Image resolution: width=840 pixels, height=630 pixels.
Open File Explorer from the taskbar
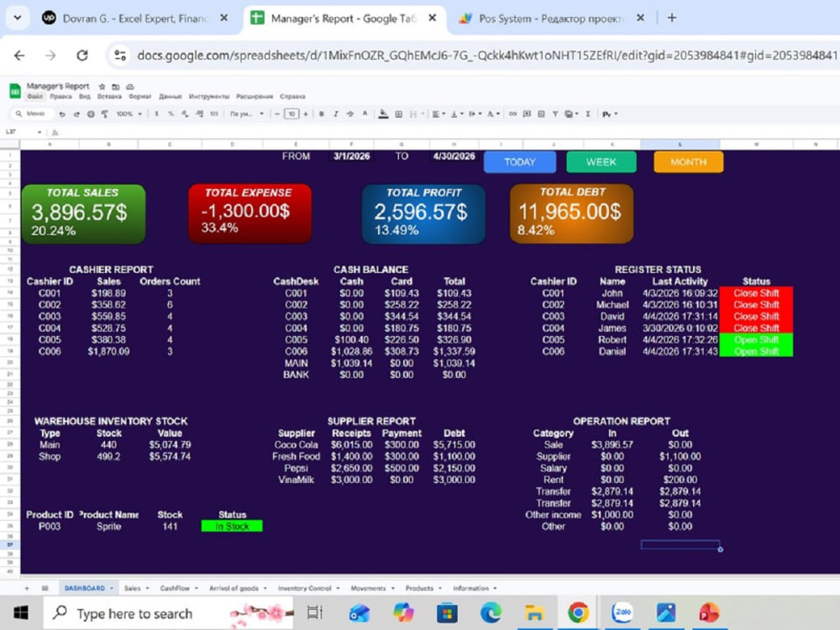pyautogui.click(x=534, y=612)
